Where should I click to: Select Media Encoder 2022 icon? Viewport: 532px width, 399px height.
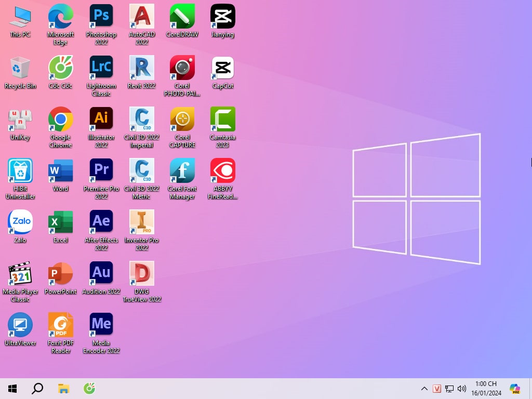101,334
